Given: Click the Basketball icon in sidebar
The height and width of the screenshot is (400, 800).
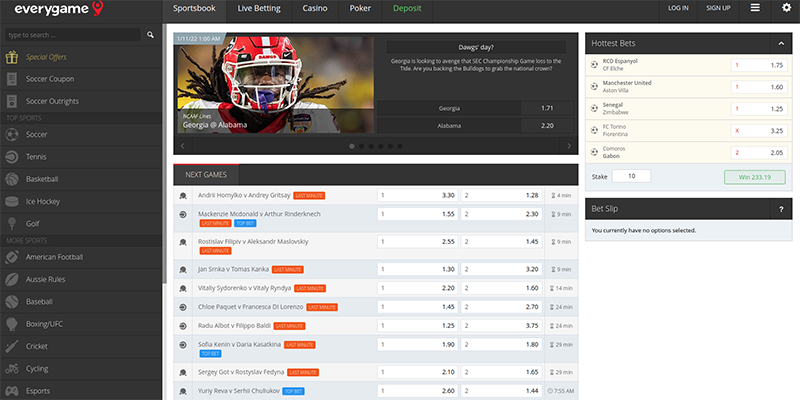Looking at the screenshot, I should click(12, 179).
